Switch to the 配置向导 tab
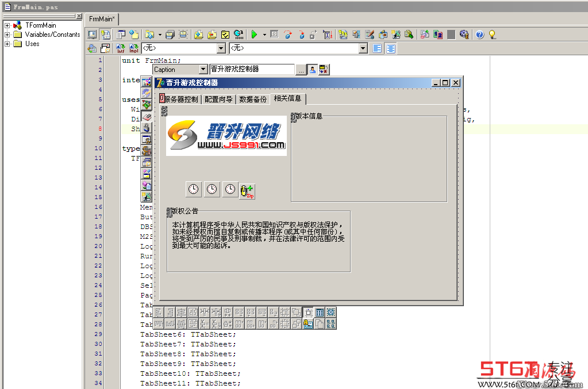This screenshot has width=588, height=389. 218,100
